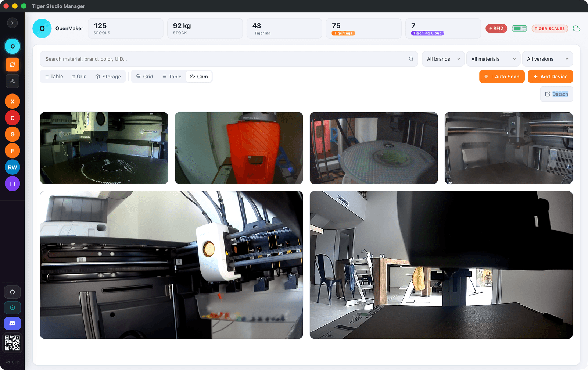
Task: Open the Discord icon
Action: coord(12,324)
